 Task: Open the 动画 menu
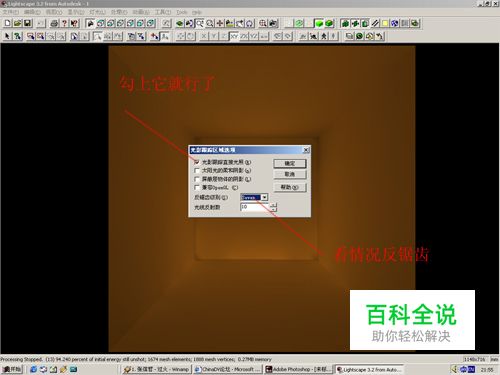pos(141,12)
